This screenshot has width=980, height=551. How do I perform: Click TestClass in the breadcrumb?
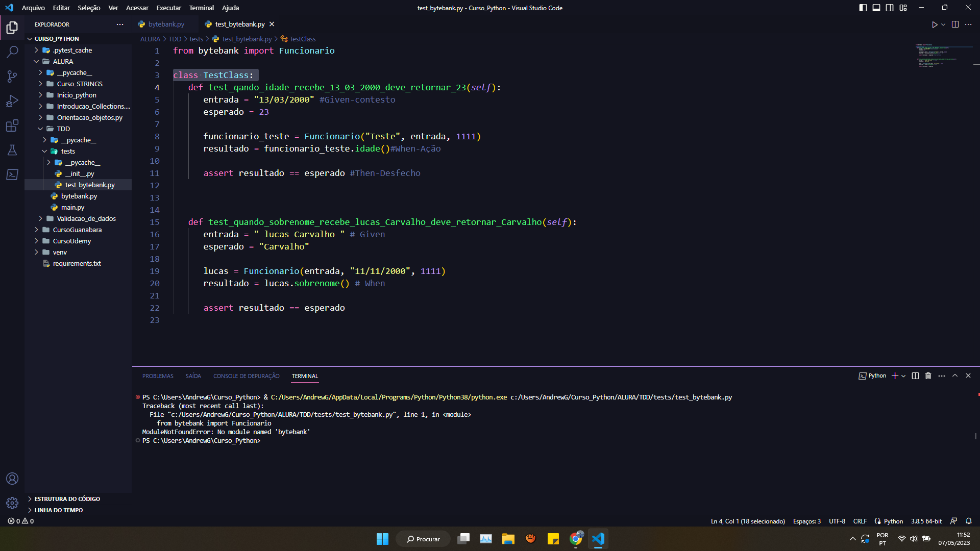pyautogui.click(x=302, y=39)
